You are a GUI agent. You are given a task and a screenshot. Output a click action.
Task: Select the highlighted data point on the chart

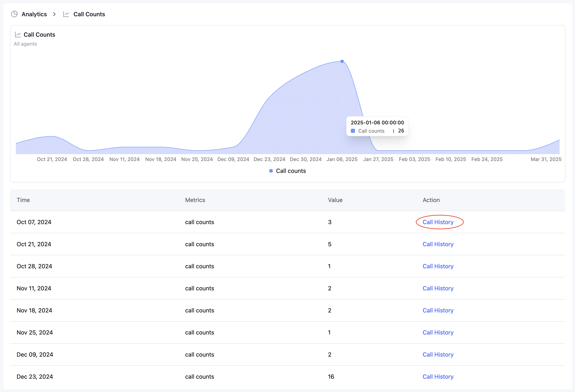[x=342, y=61]
